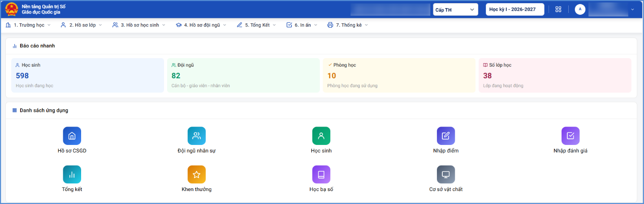Click the Danh sách ứng dụng grid icon
644x204 pixels.
(15, 110)
